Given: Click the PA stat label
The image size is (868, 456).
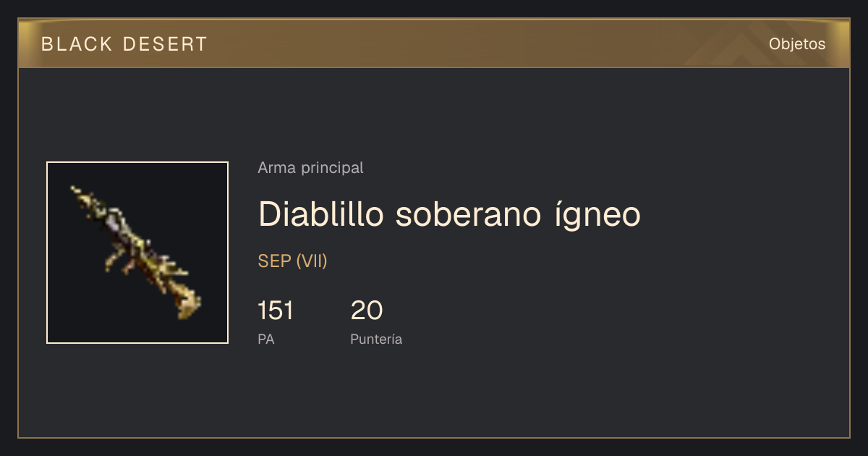Looking at the screenshot, I should (266, 339).
